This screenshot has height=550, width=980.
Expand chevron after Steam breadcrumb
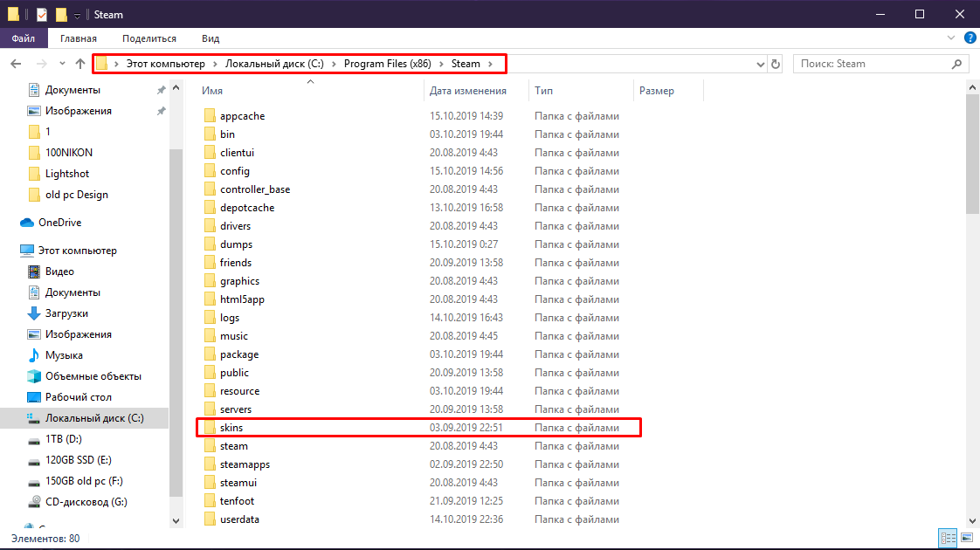[x=491, y=64]
